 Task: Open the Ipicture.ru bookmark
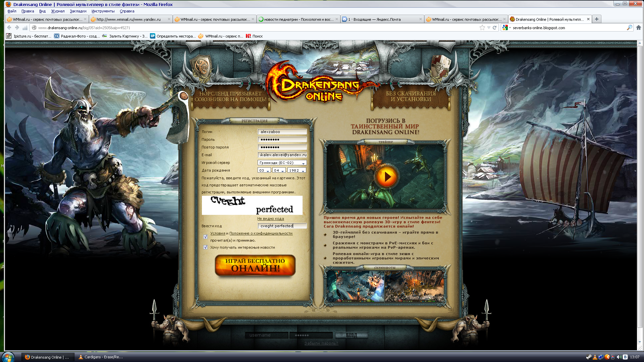click(x=29, y=36)
